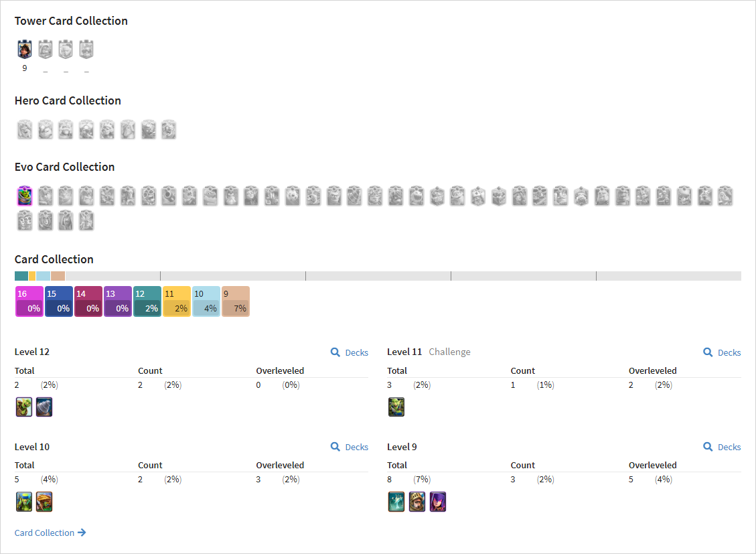Viewport: 756px width, 554px height.
Task: Click the yellow level 11 swatch
Action: [x=177, y=301]
